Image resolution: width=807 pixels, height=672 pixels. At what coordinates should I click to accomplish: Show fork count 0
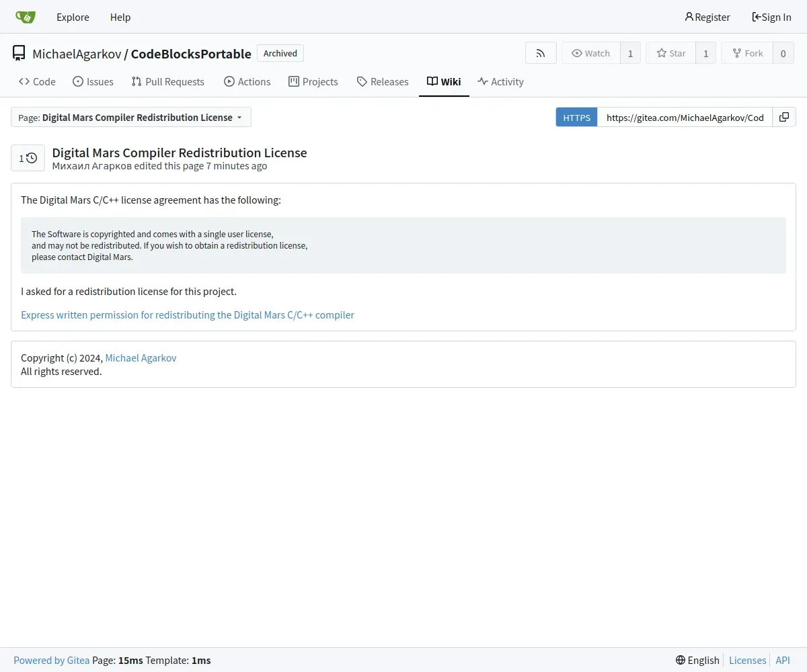pos(783,53)
